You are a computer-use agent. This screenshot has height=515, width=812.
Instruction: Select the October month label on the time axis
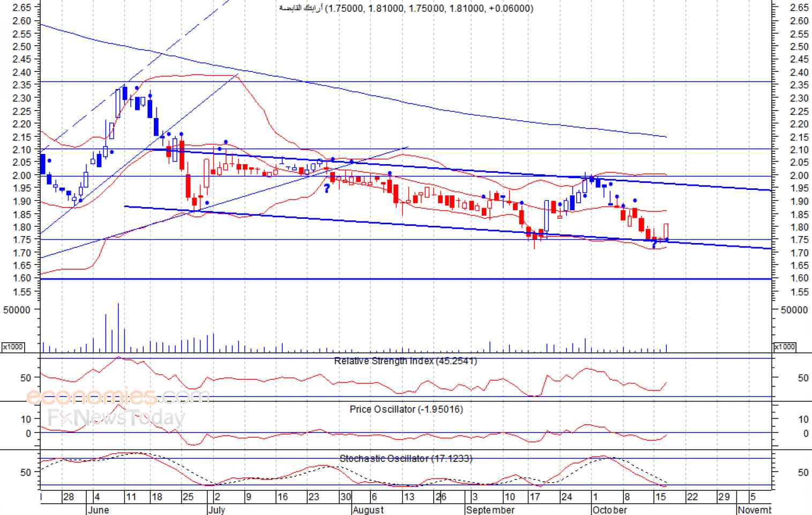click(x=610, y=510)
